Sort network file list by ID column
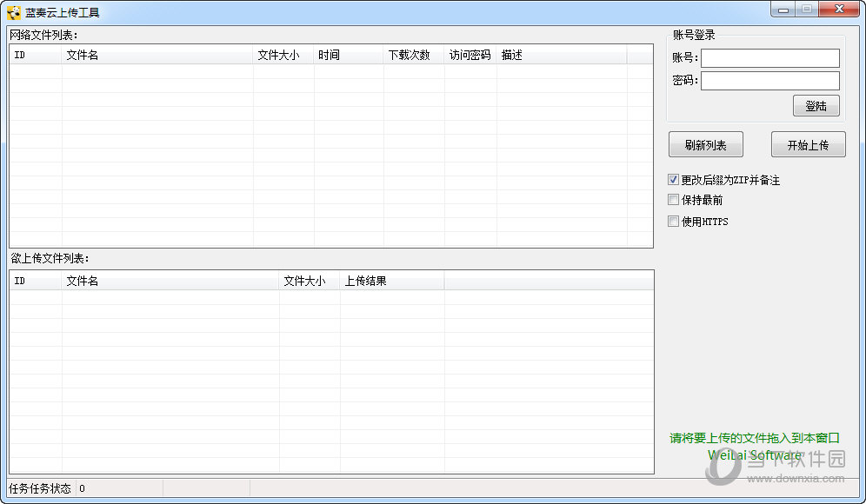The height and width of the screenshot is (504, 866). coord(36,55)
